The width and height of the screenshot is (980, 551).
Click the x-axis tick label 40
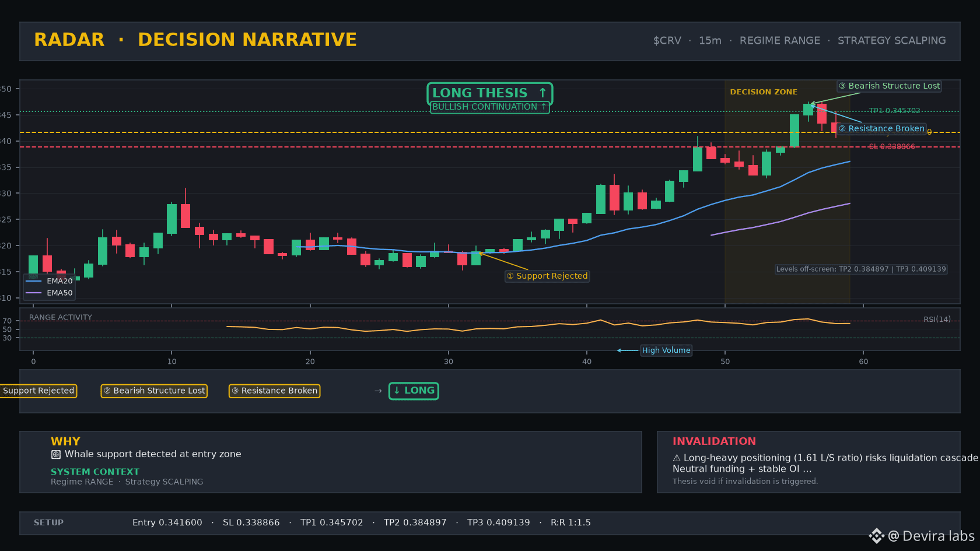click(587, 362)
